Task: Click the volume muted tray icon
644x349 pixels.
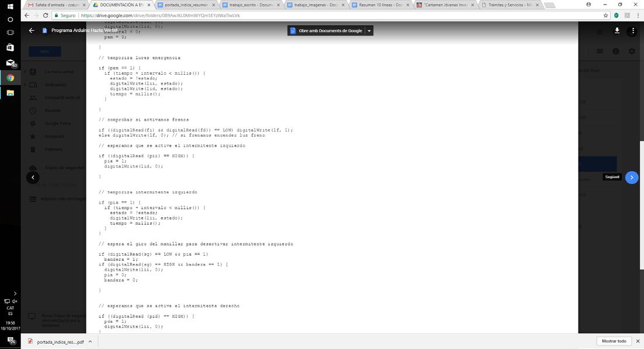Action: (x=15, y=301)
